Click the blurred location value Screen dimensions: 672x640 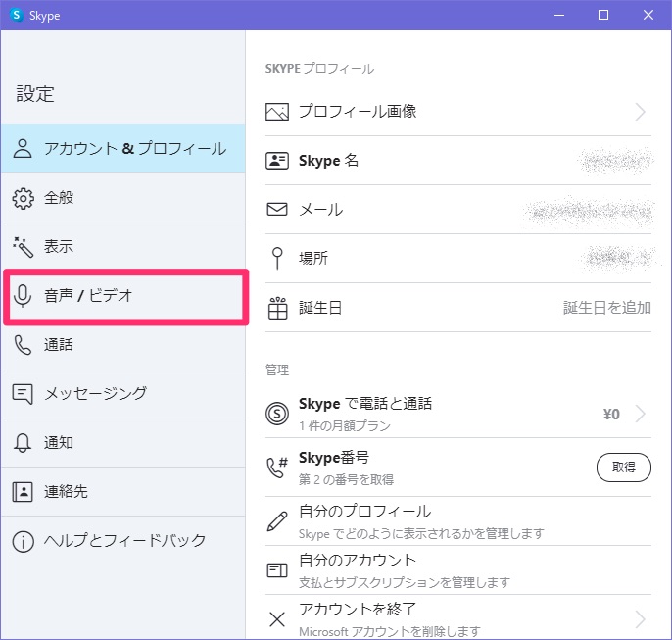[617, 258]
